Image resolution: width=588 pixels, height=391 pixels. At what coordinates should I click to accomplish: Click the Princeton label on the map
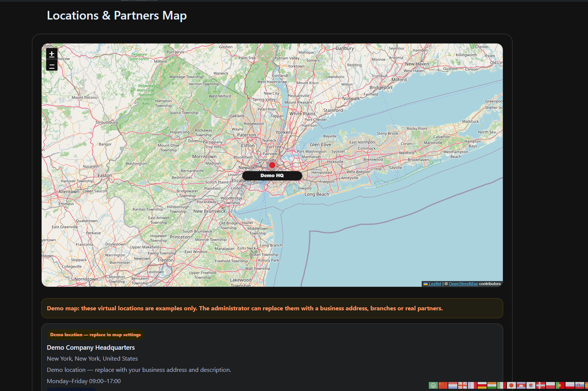[180, 237]
